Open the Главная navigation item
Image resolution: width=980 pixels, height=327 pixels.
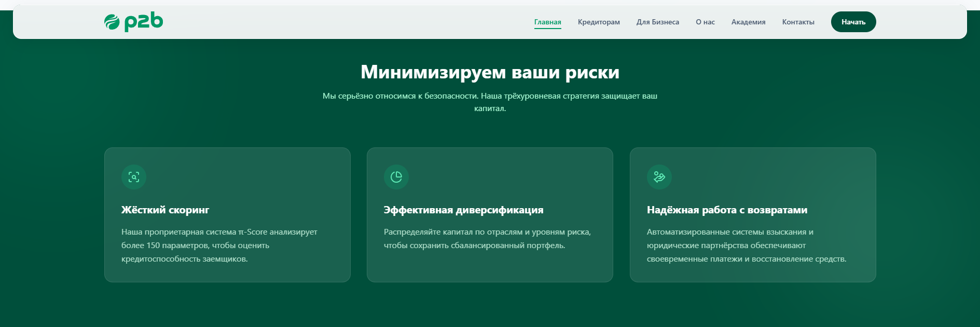pyautogui.click(x=548, y=22)
